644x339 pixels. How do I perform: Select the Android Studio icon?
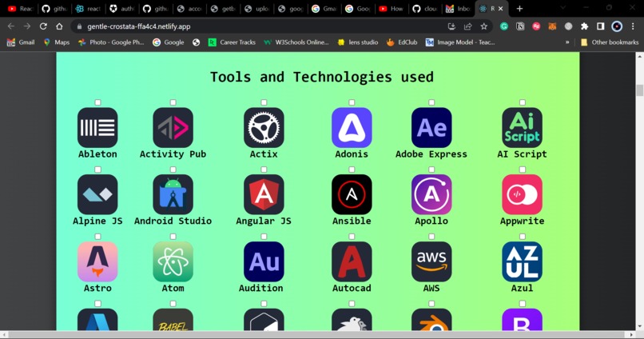pyautogui.click(x=173, y=195)
